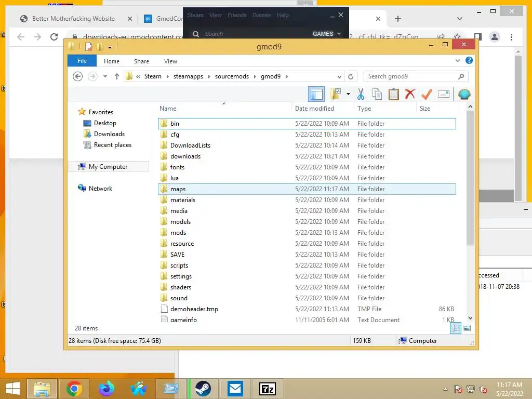Expand the arrow after gmod9 breadcrumb

287,76
